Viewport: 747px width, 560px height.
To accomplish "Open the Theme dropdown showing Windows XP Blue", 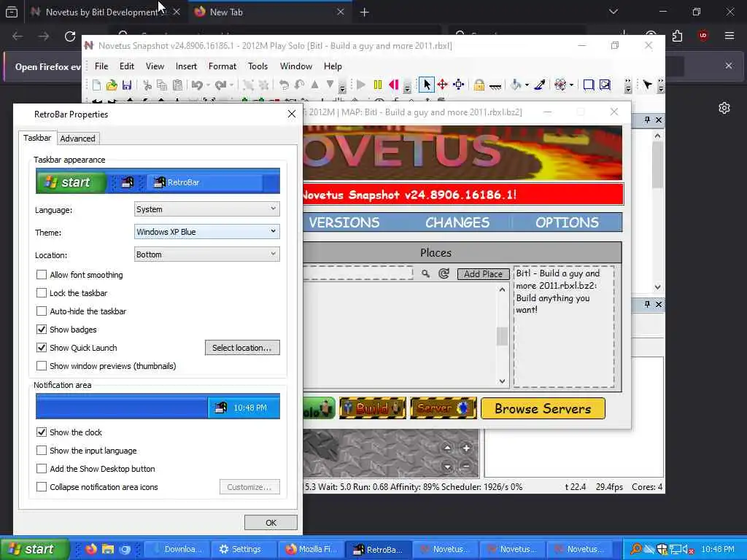I will (x=206, y=232).
